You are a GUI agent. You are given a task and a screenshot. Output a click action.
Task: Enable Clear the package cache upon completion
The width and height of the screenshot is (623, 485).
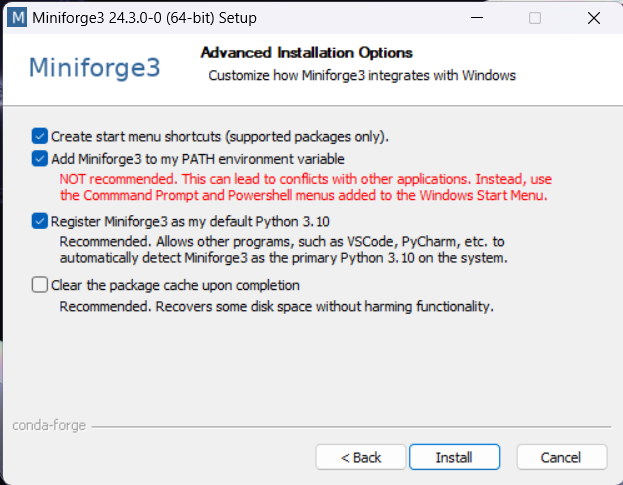[39, 285]
